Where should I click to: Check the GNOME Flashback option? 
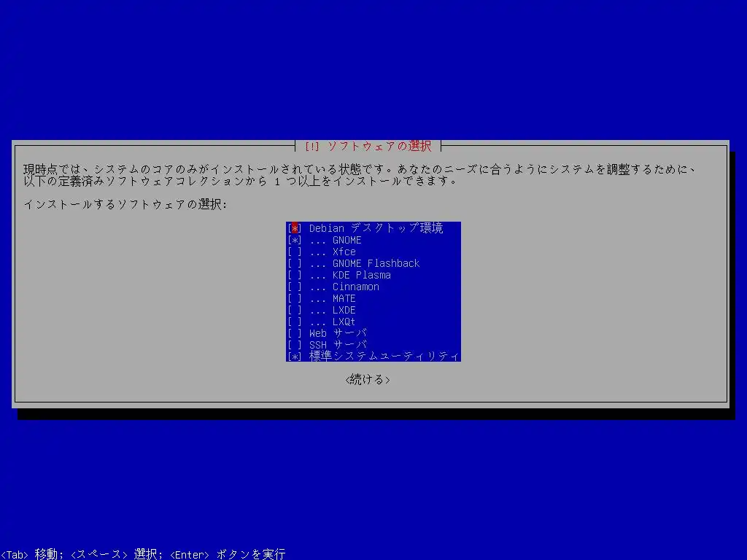pos(295,263)
